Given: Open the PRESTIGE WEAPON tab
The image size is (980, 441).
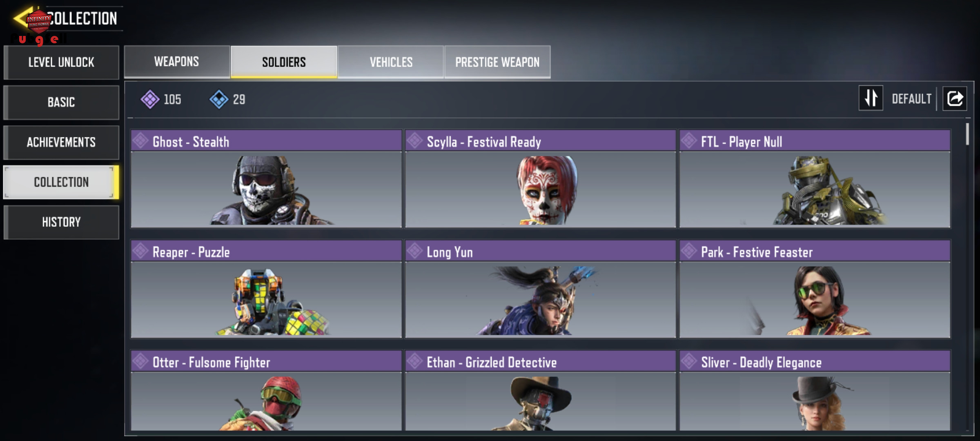Looking at the screenshot, I should (x=497, y=62).
